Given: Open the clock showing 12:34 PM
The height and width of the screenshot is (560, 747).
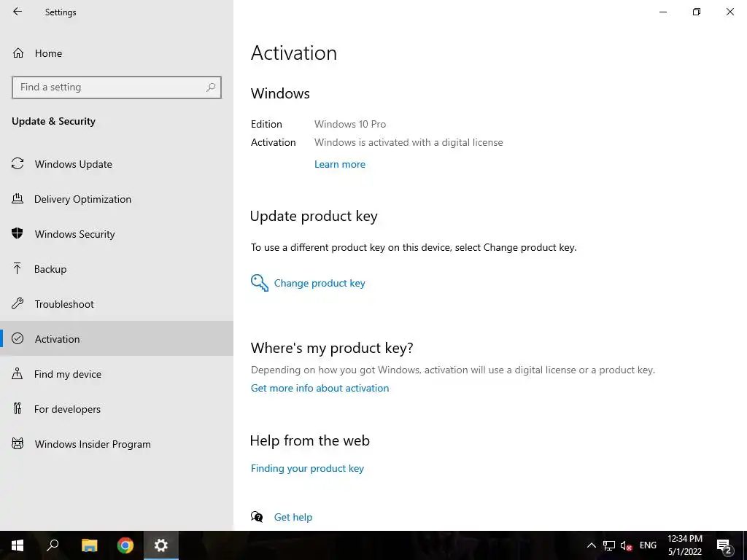Looking at the screenshot, I should coord(684,545).
